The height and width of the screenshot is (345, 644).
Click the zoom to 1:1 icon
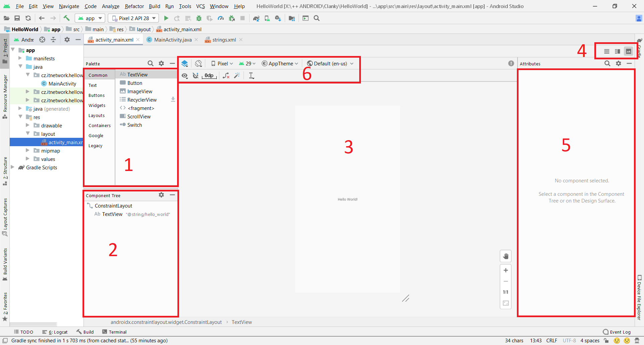pos(505,292)
